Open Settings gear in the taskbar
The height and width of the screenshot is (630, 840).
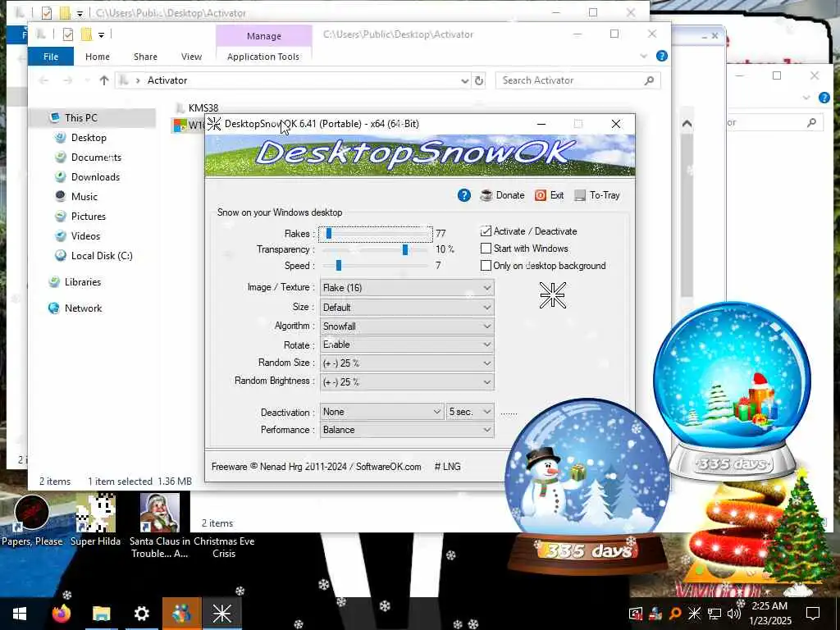(x=141, y=614)
